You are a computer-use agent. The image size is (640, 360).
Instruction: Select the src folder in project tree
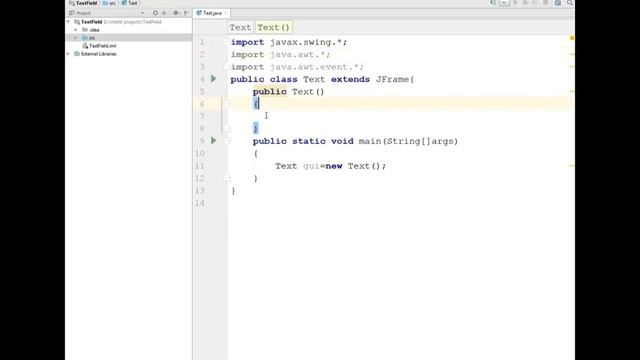pyautogui.click(x=129, y=38)
